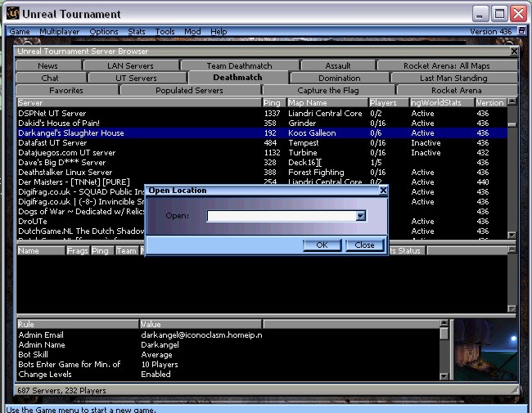Close the Server Browser window with X
The width and height of the screenshot is (532, 413).
(x=514, y=52)
